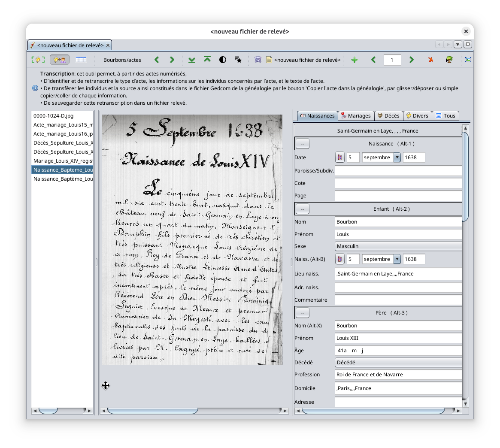Click the document icon beside relevé file name
500x448 pixels.
pos(269,60)
